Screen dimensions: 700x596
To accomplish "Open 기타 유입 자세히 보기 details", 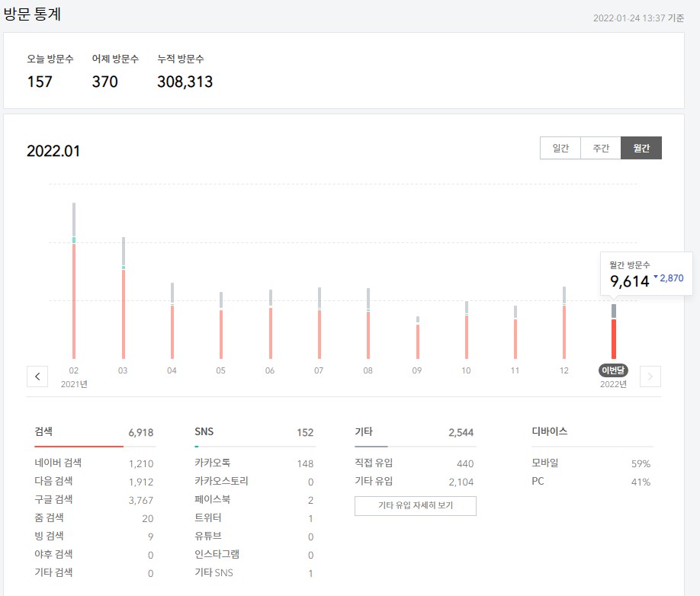I will coord(415,505).
